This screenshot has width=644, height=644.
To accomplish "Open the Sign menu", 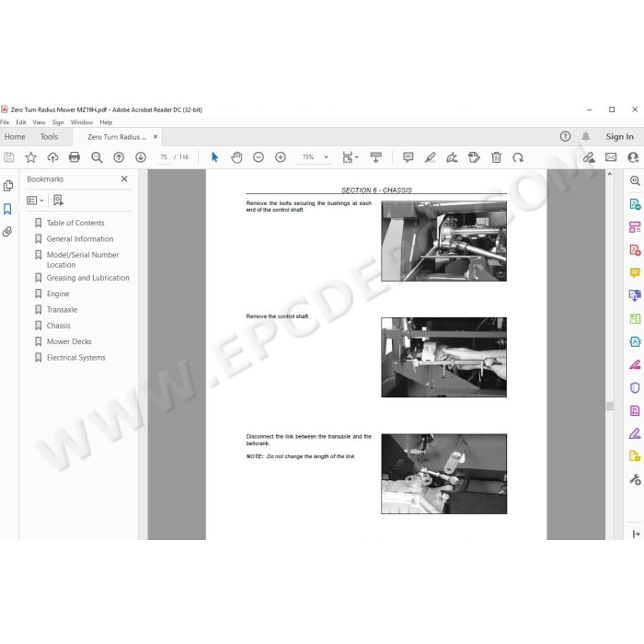I will click(x=58, y=122).
